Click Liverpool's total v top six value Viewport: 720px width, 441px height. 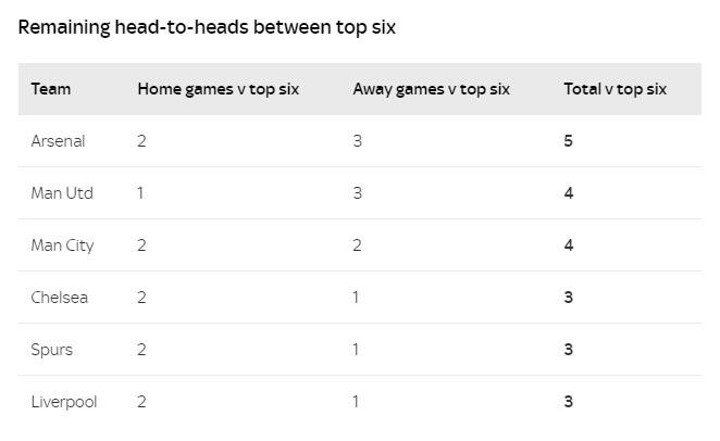click(568, 401)
